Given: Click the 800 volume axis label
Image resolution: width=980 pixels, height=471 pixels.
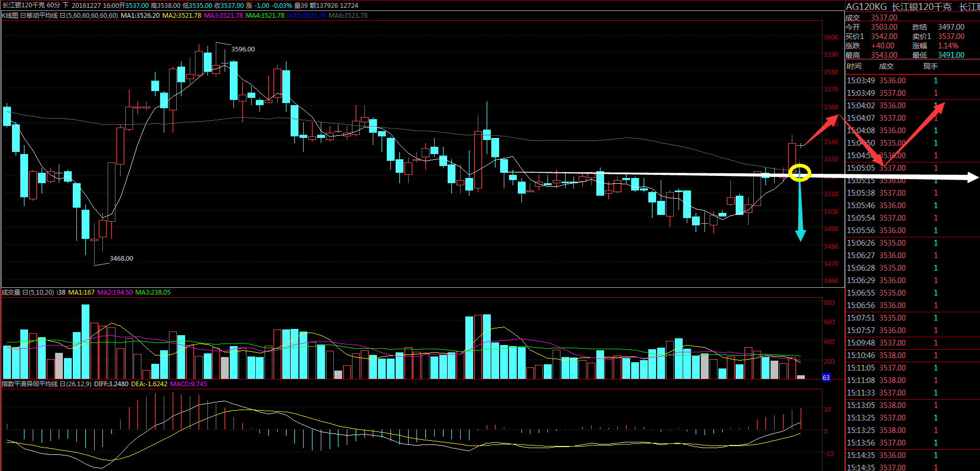Looking at the screenshot, I should [829, 303].
